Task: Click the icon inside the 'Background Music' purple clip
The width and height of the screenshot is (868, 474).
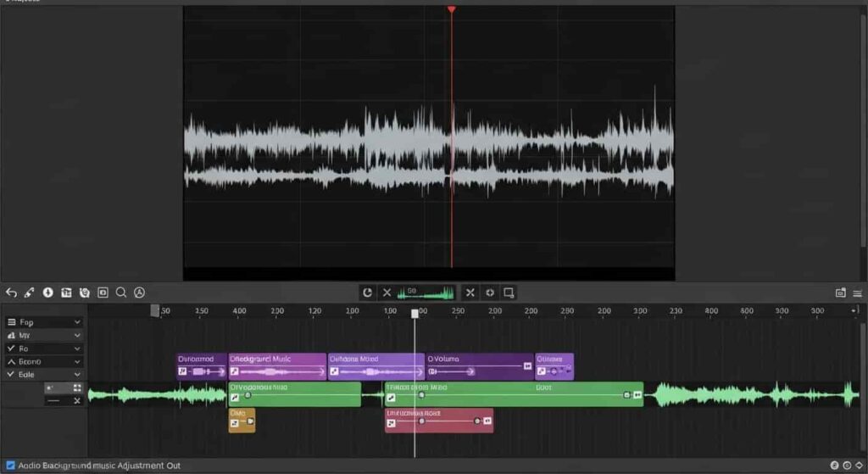Action: [235, 371]
